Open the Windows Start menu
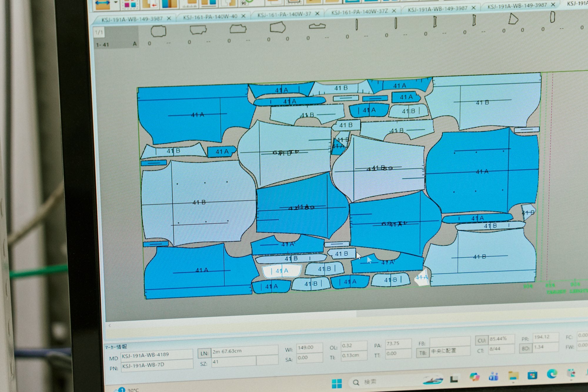Viewport: 588px width, 392px height. tap(337, 383)
